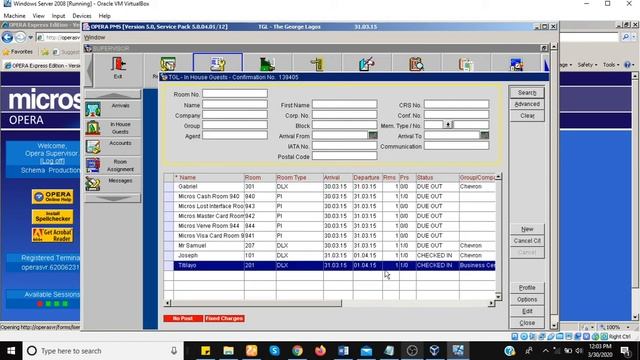
Task: Select the Joseph guest row
Action: click(x=329, y=256)
